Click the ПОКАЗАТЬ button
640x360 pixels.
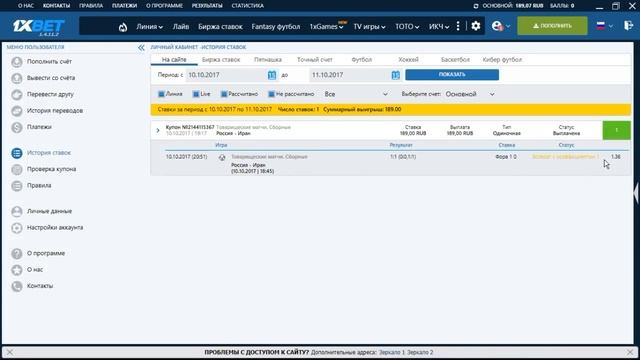(452, 75)
